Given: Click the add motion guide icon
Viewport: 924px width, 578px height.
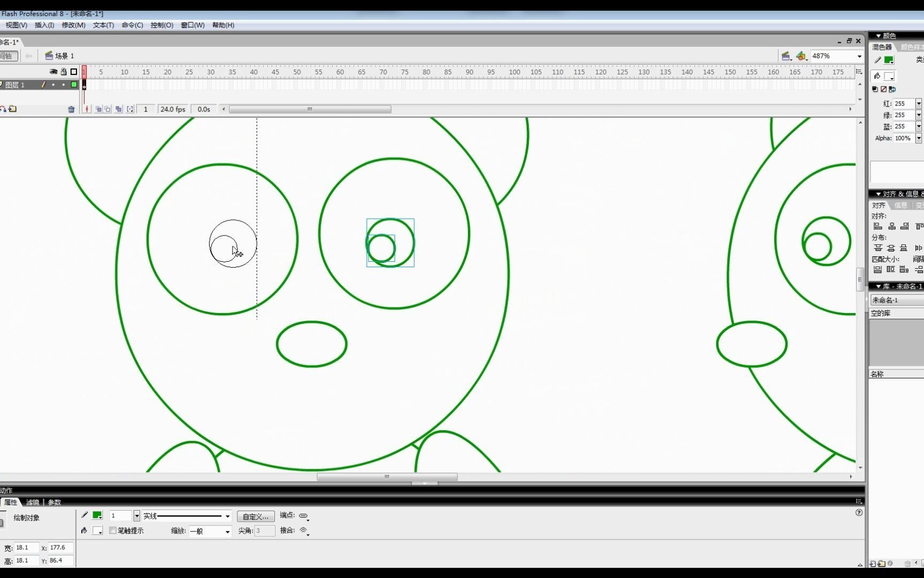Looking at the screenshot, I should coord(3,109).
